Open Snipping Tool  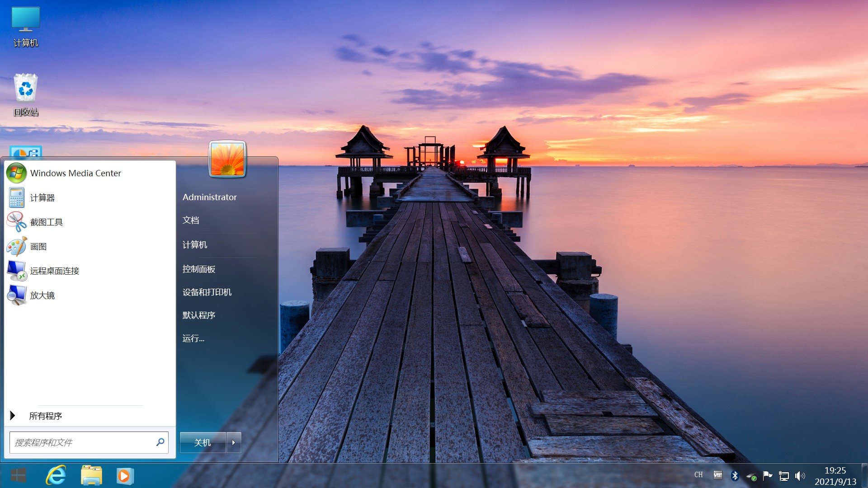pos(47,222)
